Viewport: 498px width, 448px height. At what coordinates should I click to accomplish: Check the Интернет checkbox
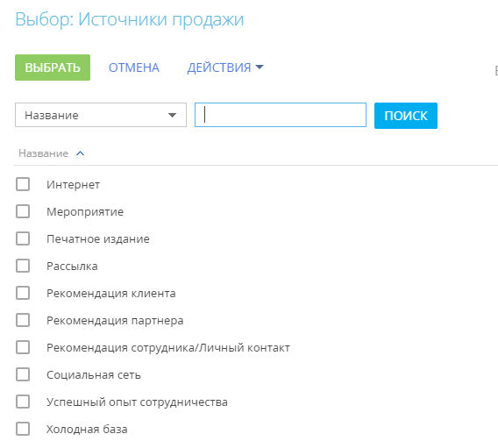[x=23, y=184]
